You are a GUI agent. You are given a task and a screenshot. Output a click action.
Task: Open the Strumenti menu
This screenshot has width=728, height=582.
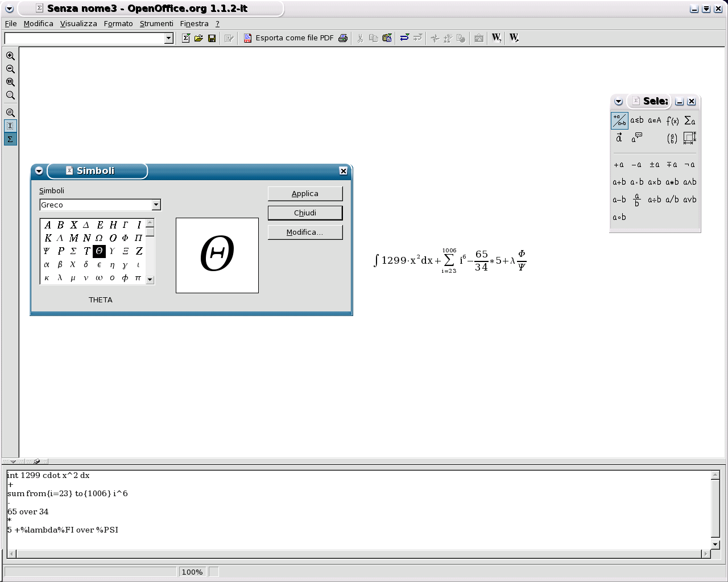coord(156,24)
